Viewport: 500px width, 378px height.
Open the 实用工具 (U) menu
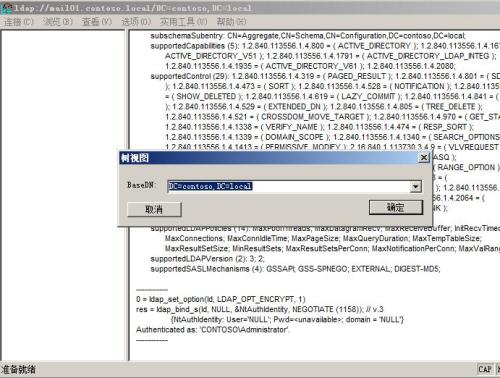click(x=183, y=22)
